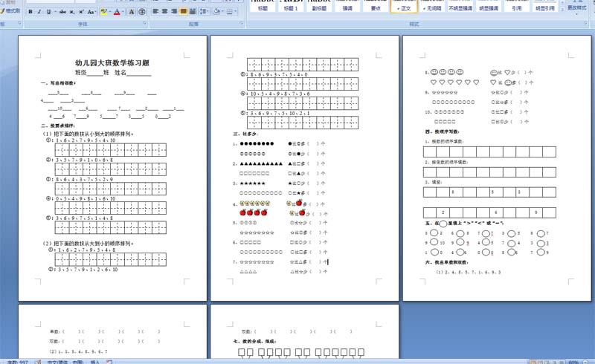Expand the Styles (样式) dialog launcher
595x364 pixels.
pyautogui.click(x=586, y=24)
